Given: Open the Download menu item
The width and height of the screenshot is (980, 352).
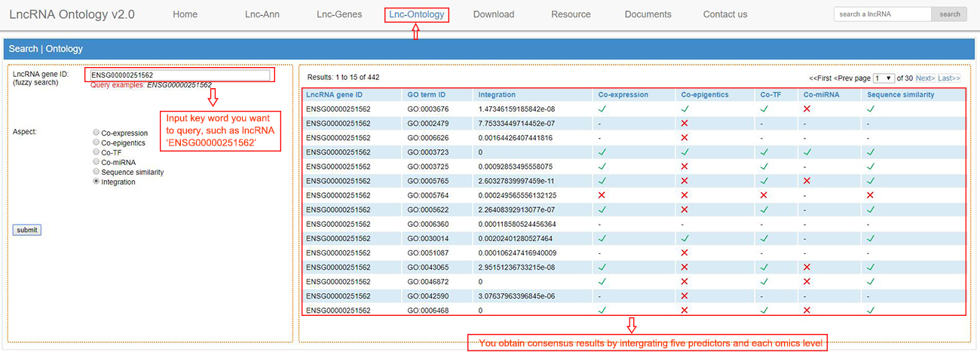Looking at the screenshot, I should point(494,14).
